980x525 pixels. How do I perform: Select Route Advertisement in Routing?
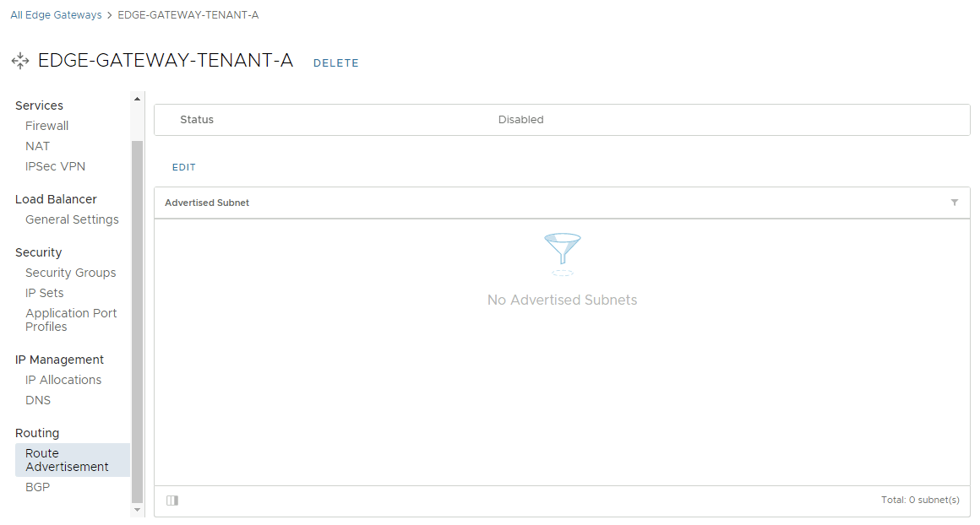(x=67, y=460)
